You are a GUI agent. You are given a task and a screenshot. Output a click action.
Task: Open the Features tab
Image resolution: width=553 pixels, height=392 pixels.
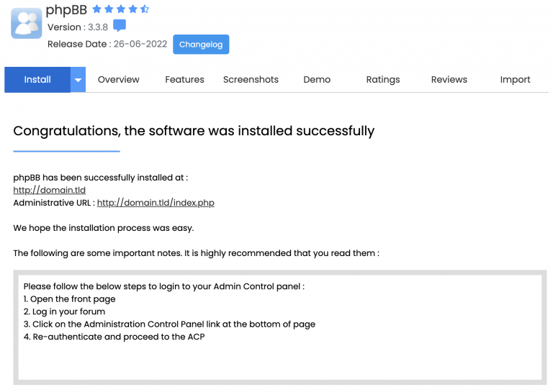tap(184, 80)
